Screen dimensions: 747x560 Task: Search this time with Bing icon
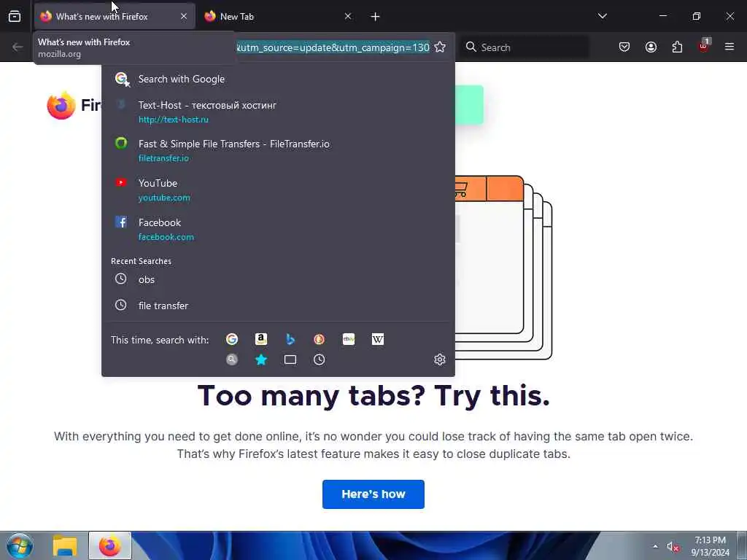[290, 339]
